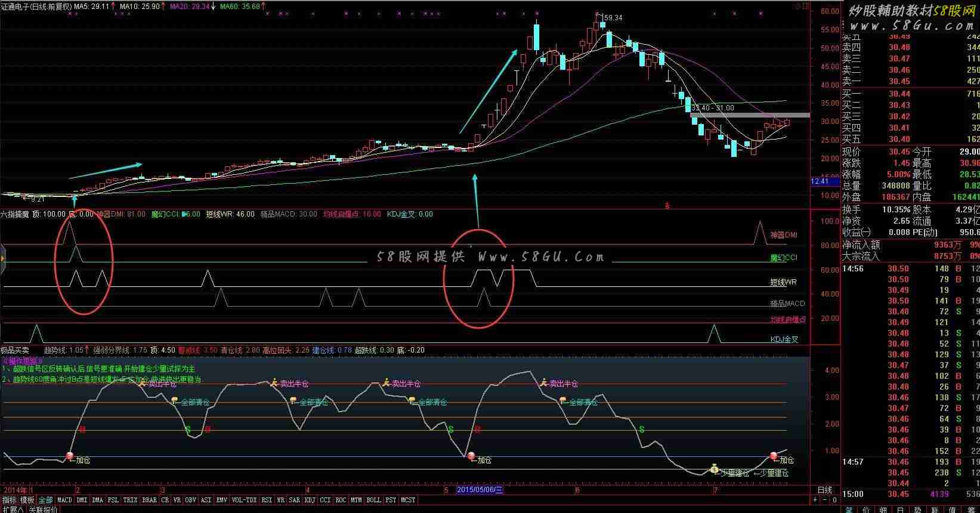Open the SAR indicator tab
980x513 pixels.
tap(295, 500)
